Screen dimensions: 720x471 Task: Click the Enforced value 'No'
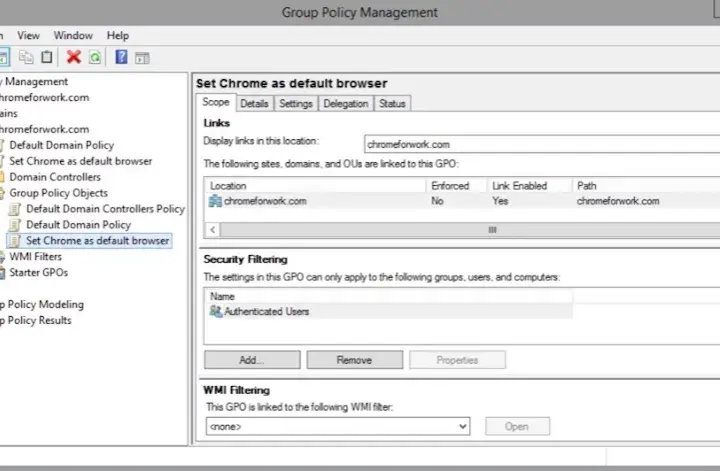tap(437, 201)
